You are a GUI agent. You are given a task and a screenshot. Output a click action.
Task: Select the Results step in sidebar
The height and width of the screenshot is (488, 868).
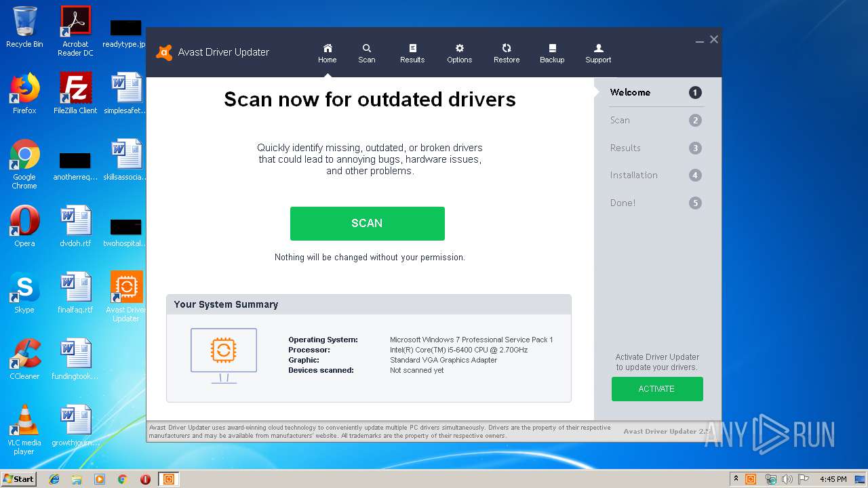pos(656,148)
